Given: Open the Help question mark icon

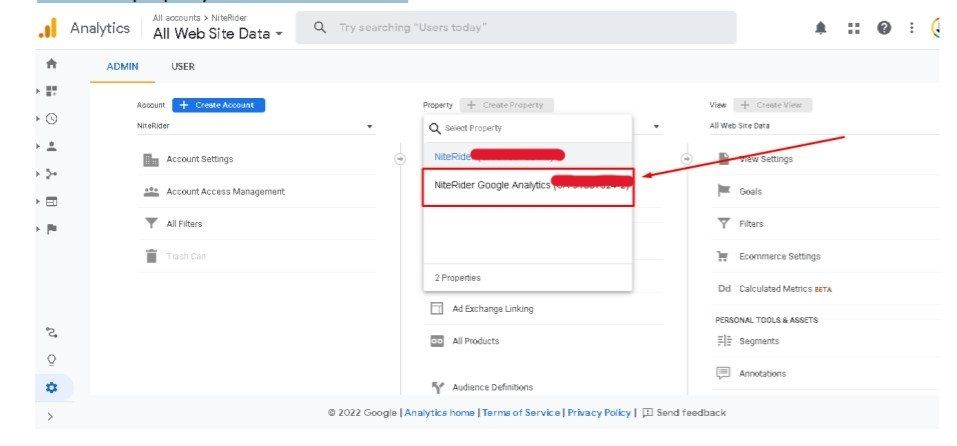Looking at the screenshot, I should (884, 28).
